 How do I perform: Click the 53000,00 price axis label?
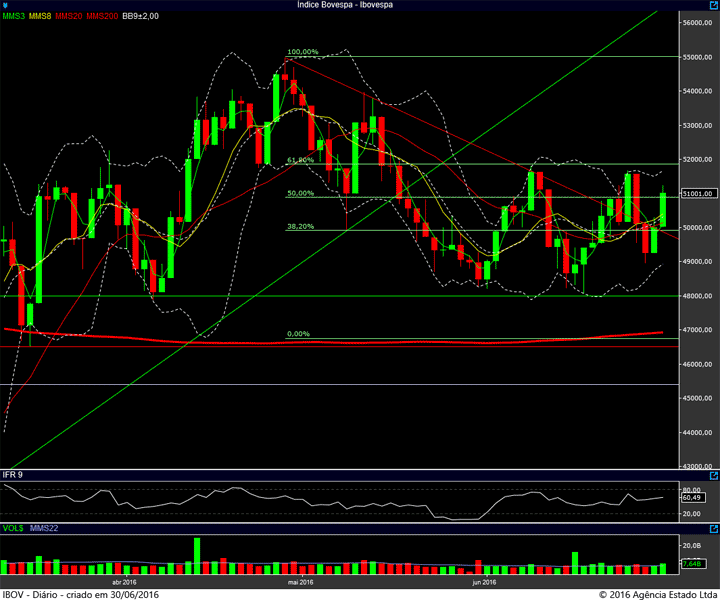697,126
